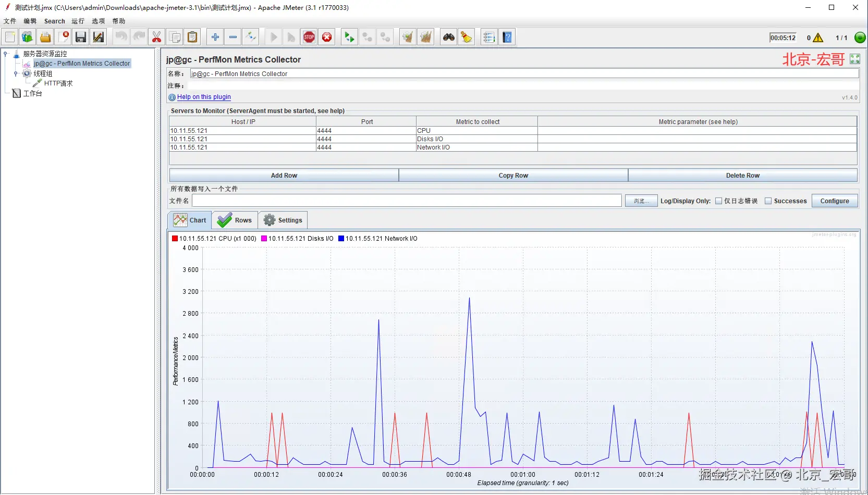Click the 名称 name input field
868x495 pixels.
(524, 74)
